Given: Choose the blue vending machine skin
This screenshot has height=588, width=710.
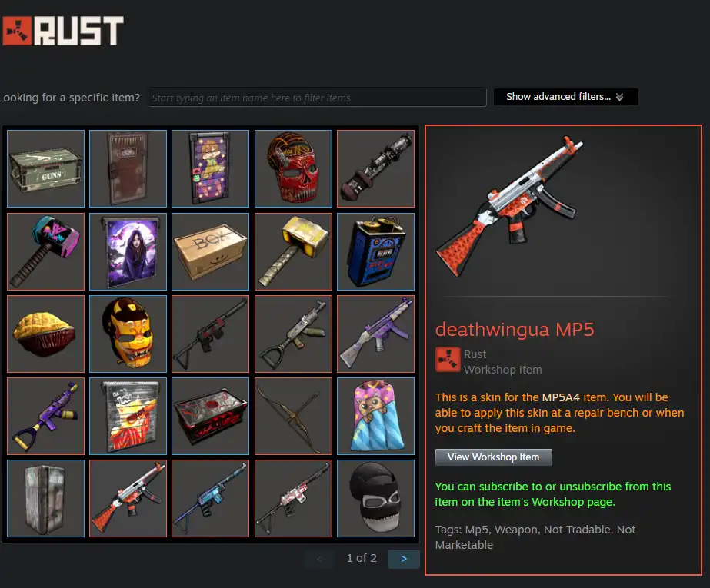Looking at the screenshot, I should click(376, 251).
